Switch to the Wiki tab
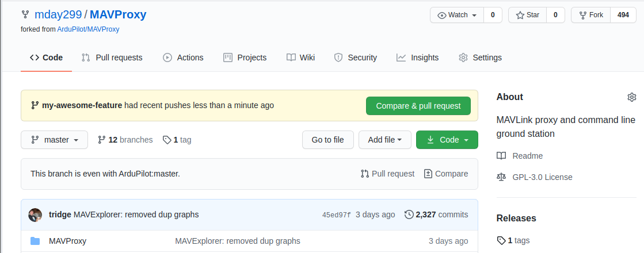The image size is (644, 253). coord(300,57)
